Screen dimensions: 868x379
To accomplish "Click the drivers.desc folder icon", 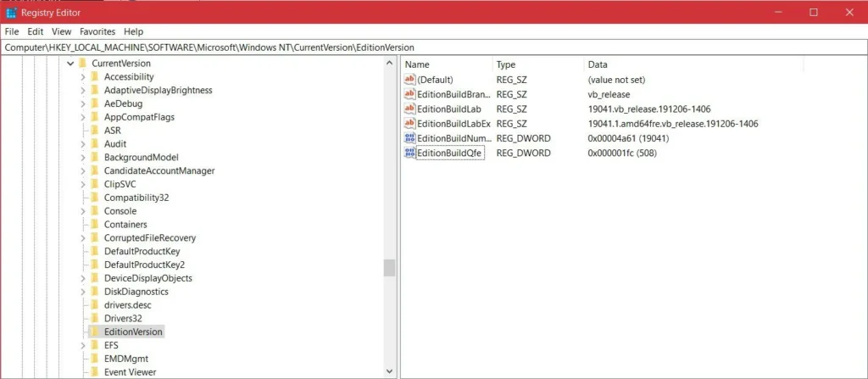I will click(95, 304).
